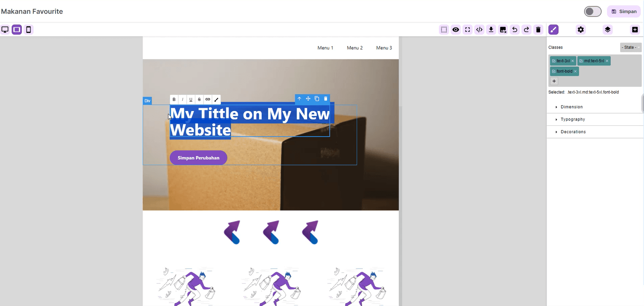Uncheck the text-3xl class checkbox

[554, 61]
